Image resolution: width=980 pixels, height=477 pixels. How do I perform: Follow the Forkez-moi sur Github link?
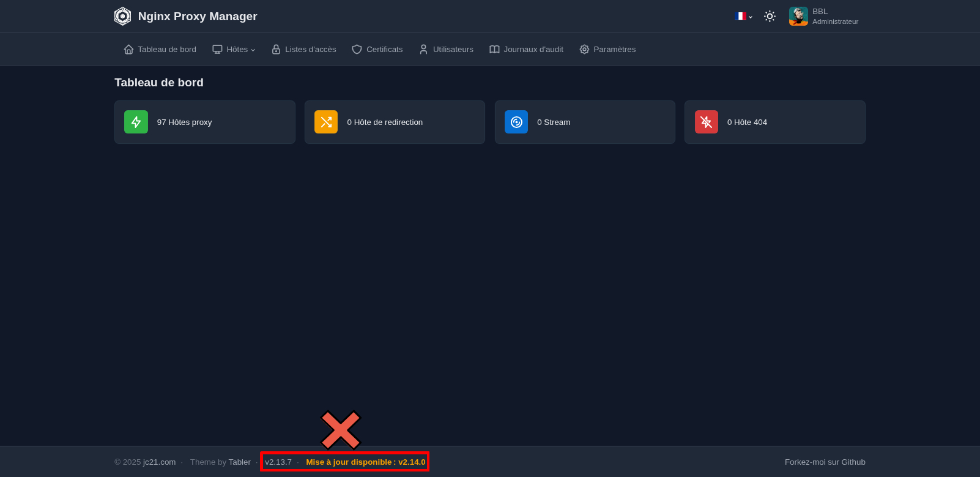click(825, 462)
